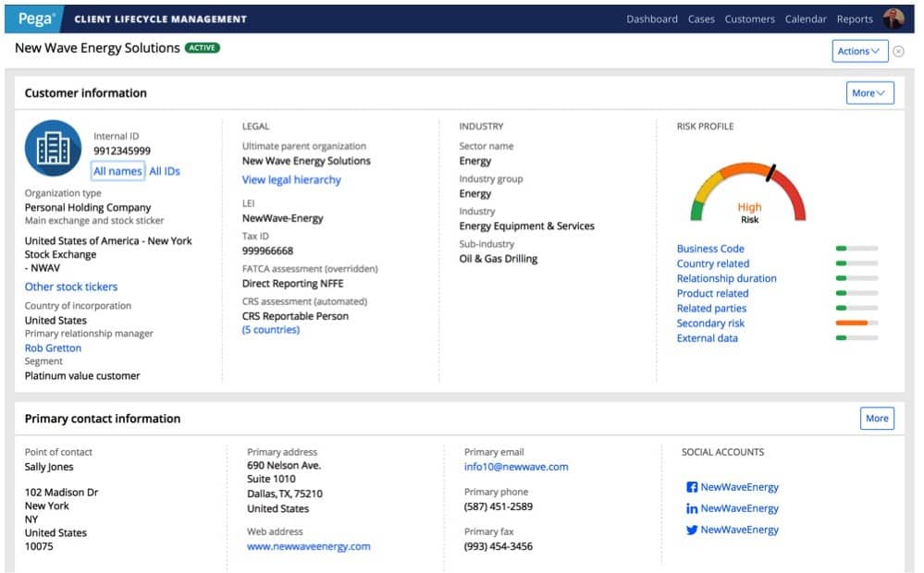Open Rob Gretton relationship manager link

pos(53,348)
